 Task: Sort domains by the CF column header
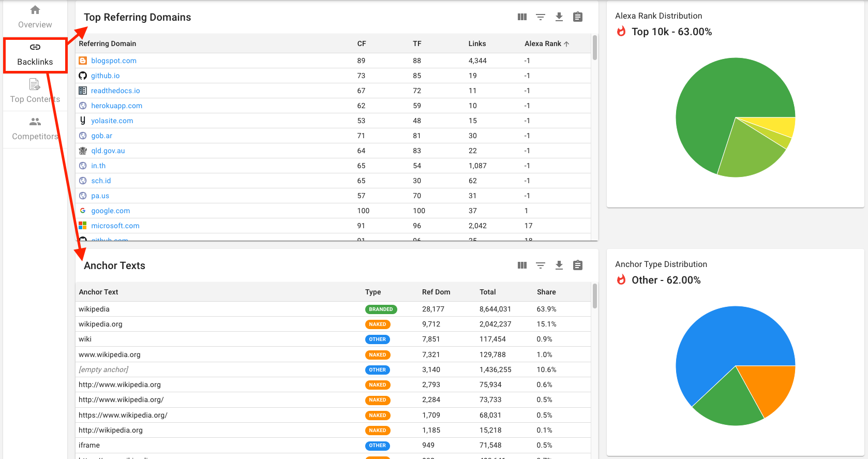(x=362, y=43)
